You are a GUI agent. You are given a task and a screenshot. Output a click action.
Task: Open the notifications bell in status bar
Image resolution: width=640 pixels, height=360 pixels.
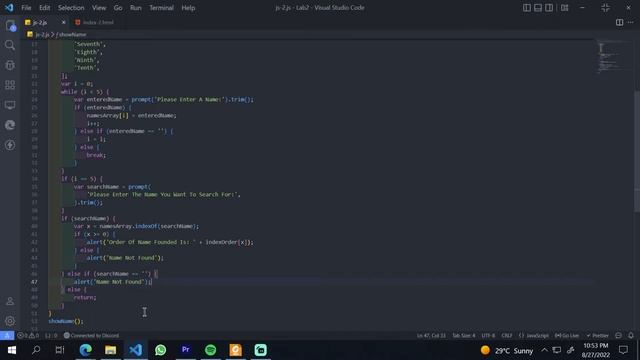point(631,336)
